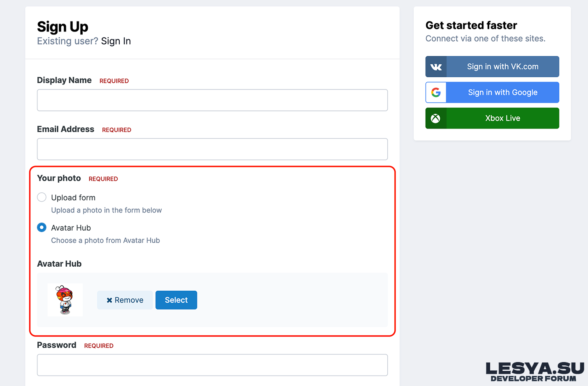Focus the Display Name text field

tap(212, 100)
